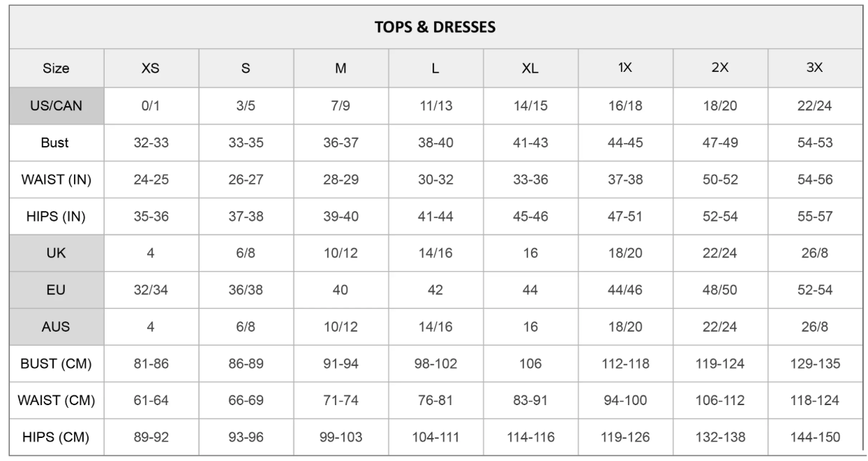Select the BUST (CM) row label
Viewport: 868px width, 461px height.
(x=57, y=364)
